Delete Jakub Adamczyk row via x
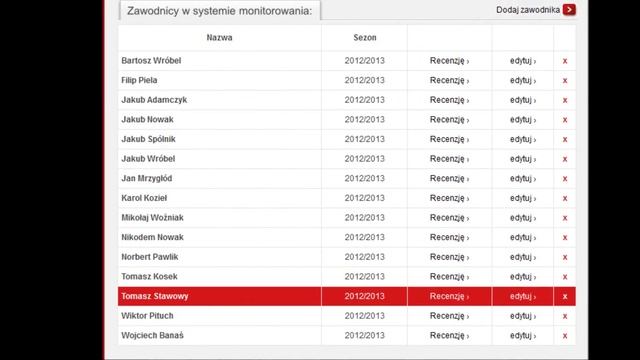Screen dimensions: 640x360 pos(565,100)
